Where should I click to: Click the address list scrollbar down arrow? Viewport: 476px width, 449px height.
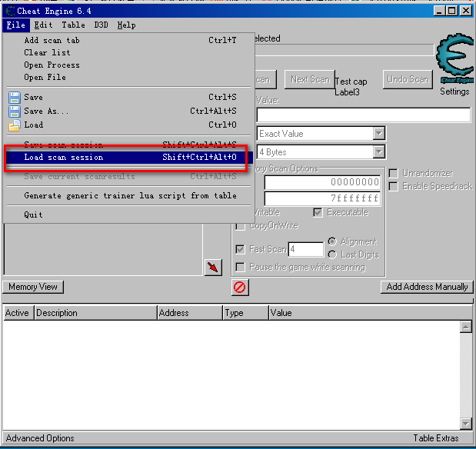coord(465,423)
